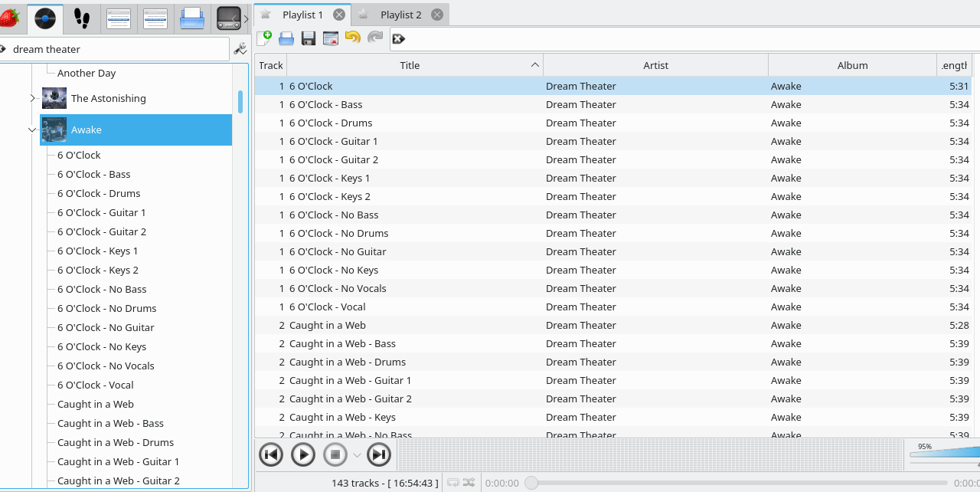
Task: Star Playlist 1 as favorite
Action: (265, 14)
